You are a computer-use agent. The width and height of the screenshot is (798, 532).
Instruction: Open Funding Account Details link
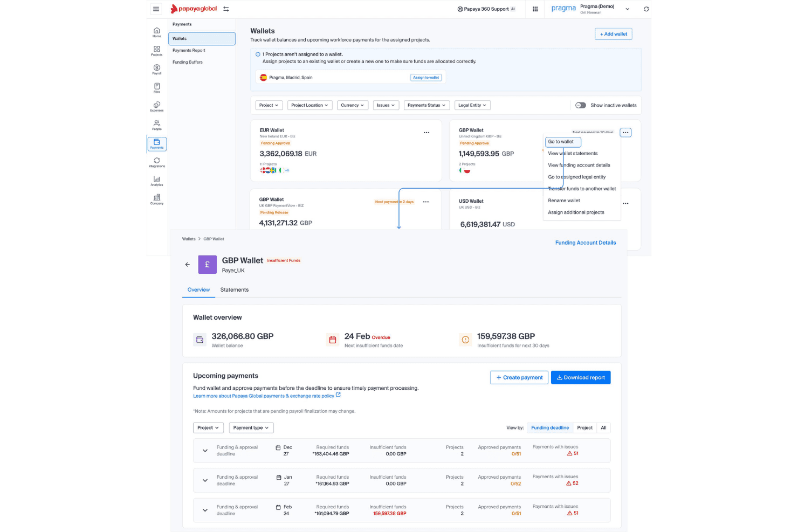(586, 243)
